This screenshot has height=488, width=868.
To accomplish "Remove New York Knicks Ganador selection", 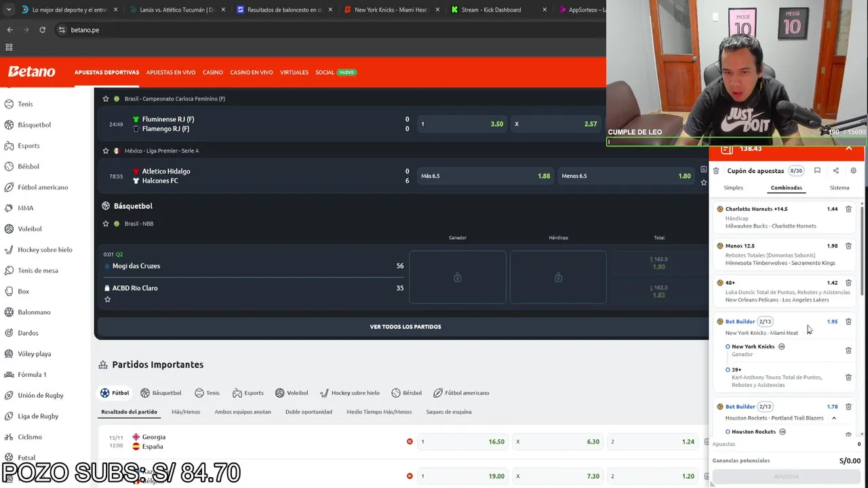I will [x=848, y=350].
